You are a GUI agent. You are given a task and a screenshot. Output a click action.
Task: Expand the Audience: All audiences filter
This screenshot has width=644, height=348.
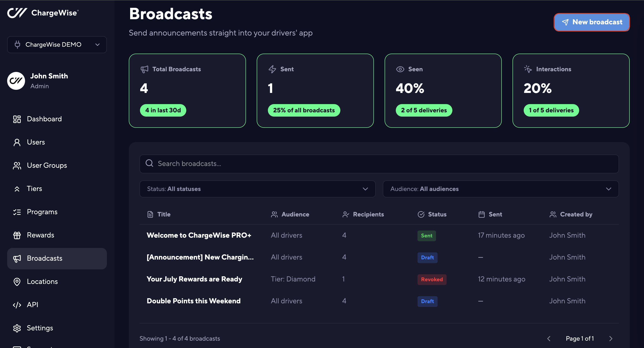point(500,189)
